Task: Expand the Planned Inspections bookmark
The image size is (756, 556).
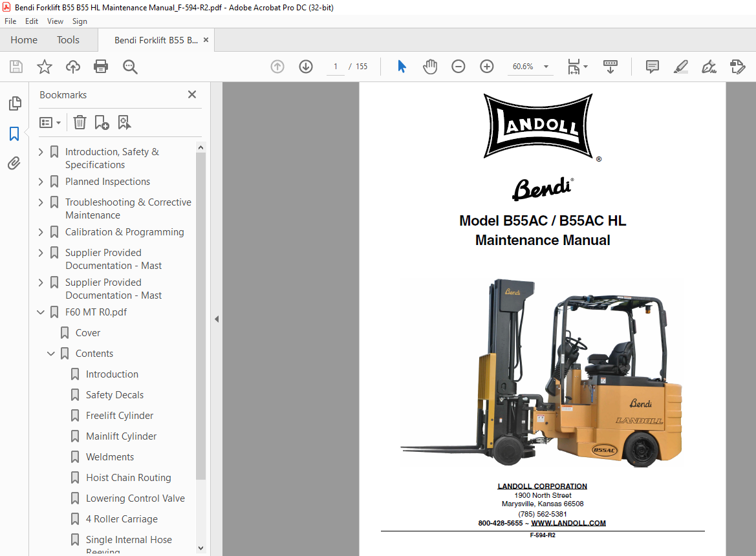Action: [41, 182]
